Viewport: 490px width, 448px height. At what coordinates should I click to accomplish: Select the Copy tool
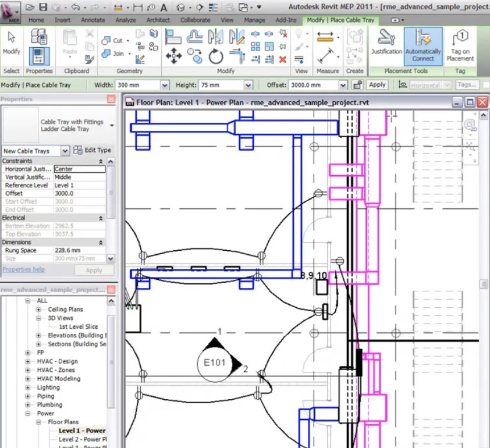click(195, 56)
